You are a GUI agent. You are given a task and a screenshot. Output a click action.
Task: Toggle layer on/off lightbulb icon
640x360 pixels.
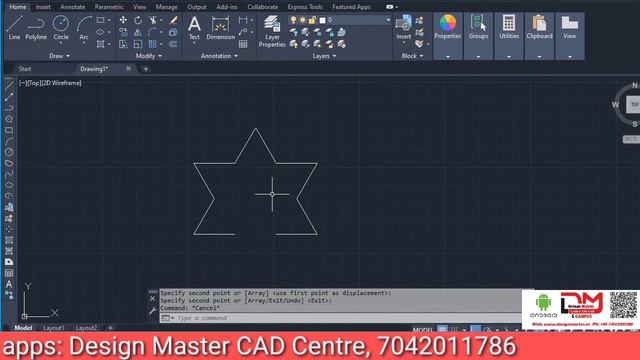[x=293, y=20]
